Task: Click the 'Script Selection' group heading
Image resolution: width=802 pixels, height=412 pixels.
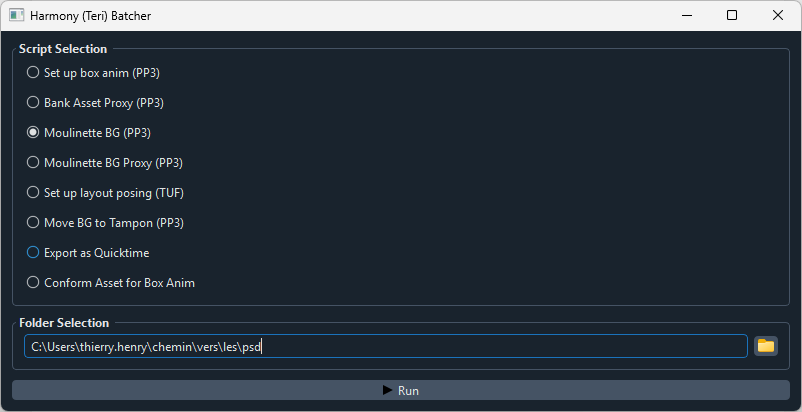Action: point(63,49)
